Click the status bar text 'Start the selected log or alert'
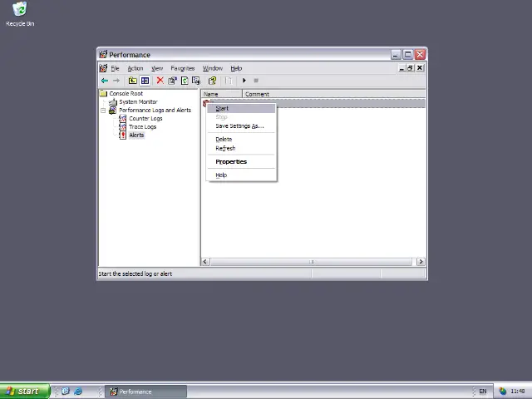This screenshot has width=532, height=399. tap(135, 273)
